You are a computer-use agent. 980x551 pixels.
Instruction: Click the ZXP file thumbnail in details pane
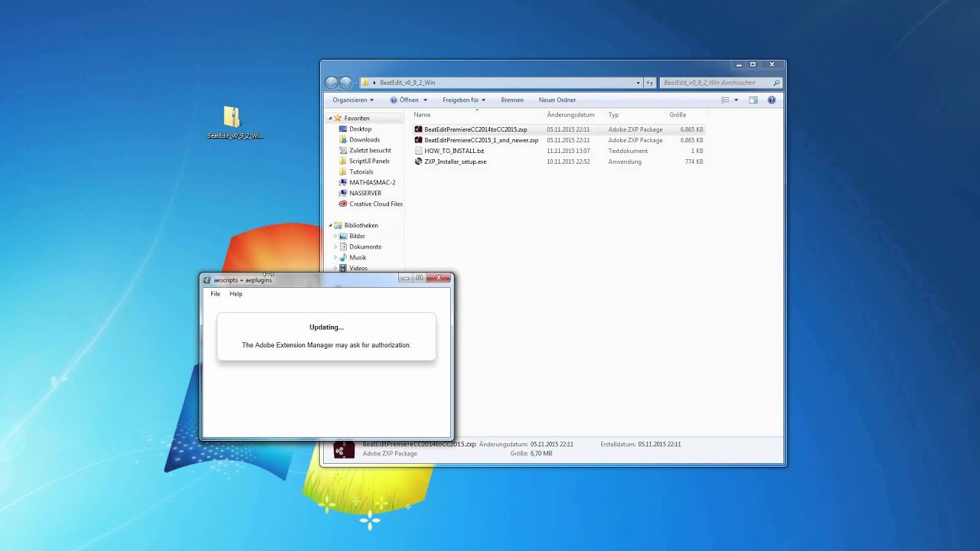point(344,449)
